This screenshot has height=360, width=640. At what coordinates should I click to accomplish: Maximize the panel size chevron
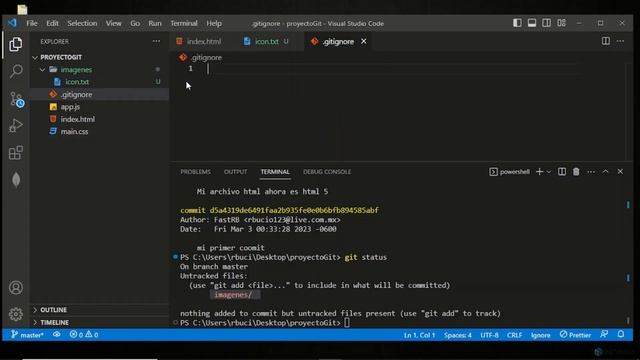pyautogui.click(x=606, y=172)
